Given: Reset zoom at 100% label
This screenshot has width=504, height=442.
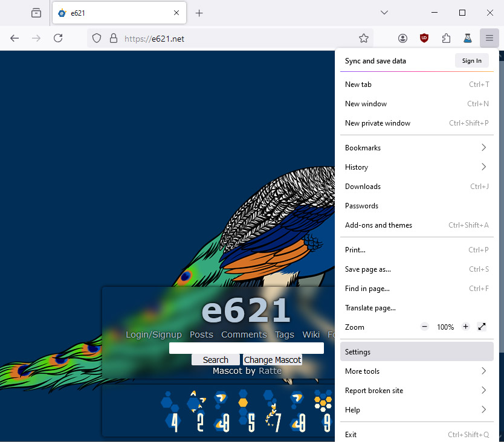Looking at the screenshot, I should 445,327.
